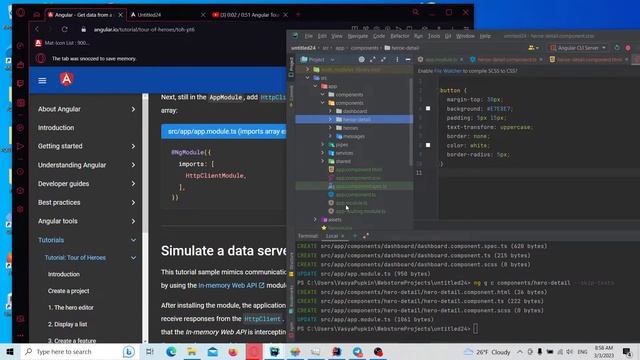640x360 pixels.
Task: Expand the services folder in project tree
Action: pos(322,153)
